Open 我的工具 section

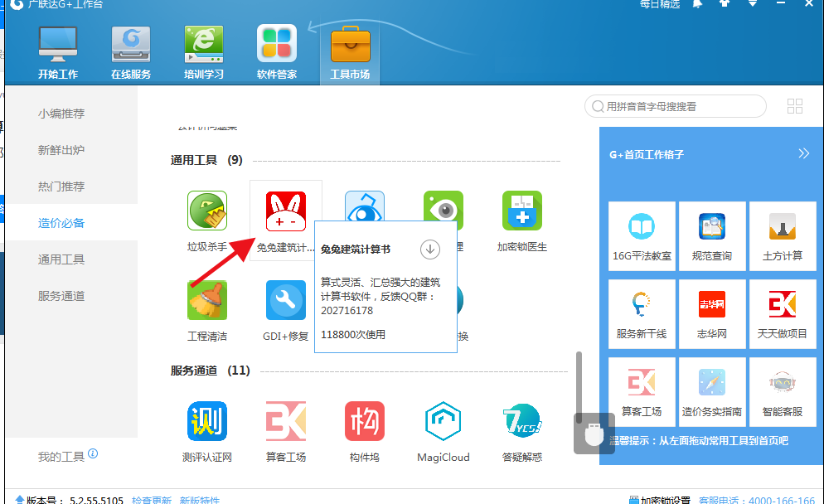point(61,457)
